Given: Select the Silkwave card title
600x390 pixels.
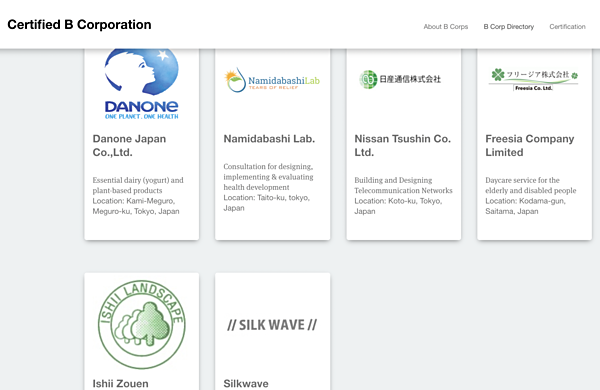Looking at the screenshot, I should coord(246,383).
